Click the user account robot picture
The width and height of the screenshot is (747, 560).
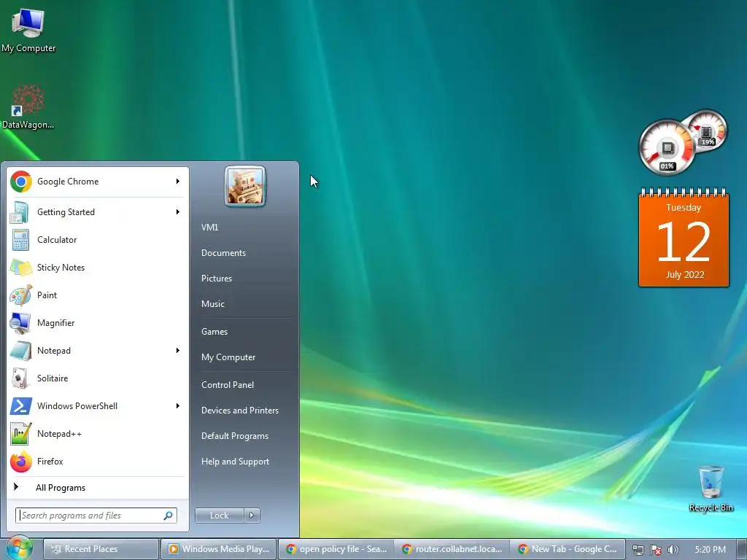pos(245,186)
